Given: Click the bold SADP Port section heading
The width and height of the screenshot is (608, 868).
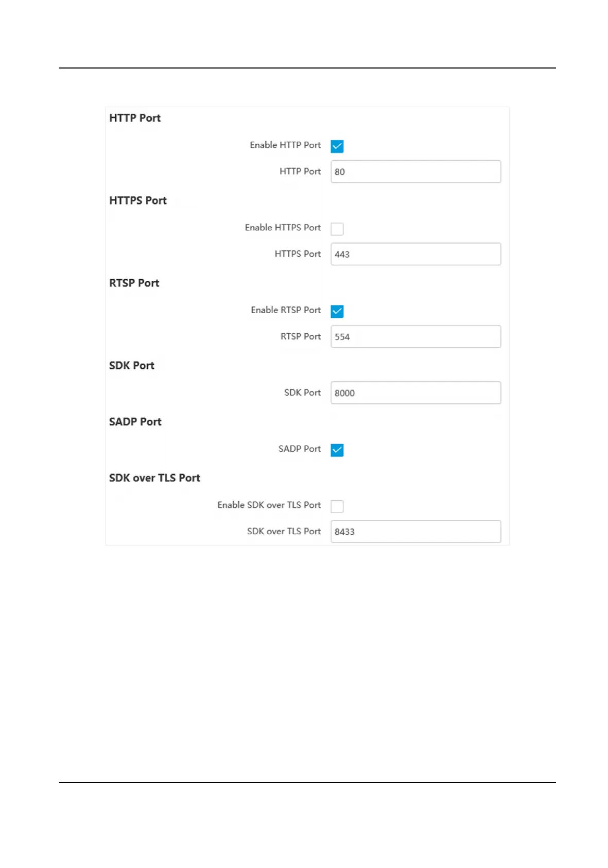Looking at the screenshot, I should 135,421.
